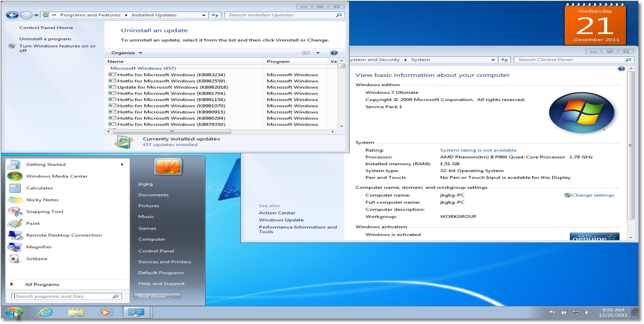Open Action Center link in System window
The image size is (644, 324).
pyautogui.click(x=277, y=213)
